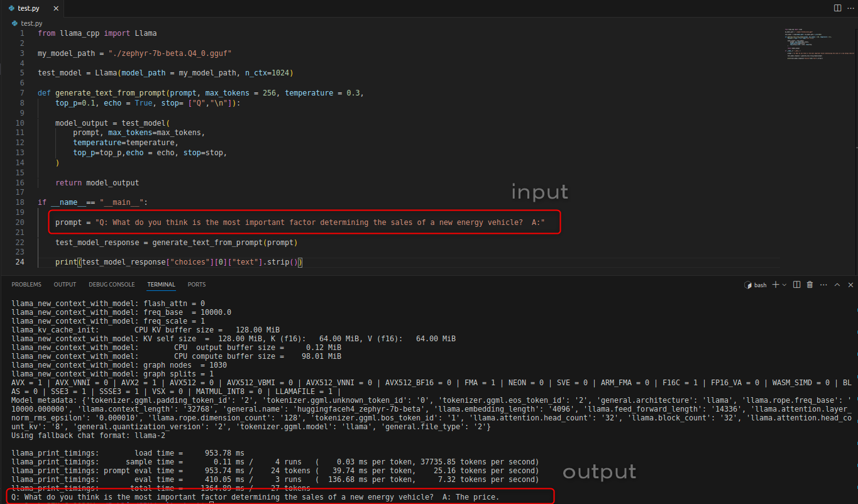Viewport: 858px width, 504px height.
Task: Click the 'return model_output' line
Action: (x=97, y=183)
